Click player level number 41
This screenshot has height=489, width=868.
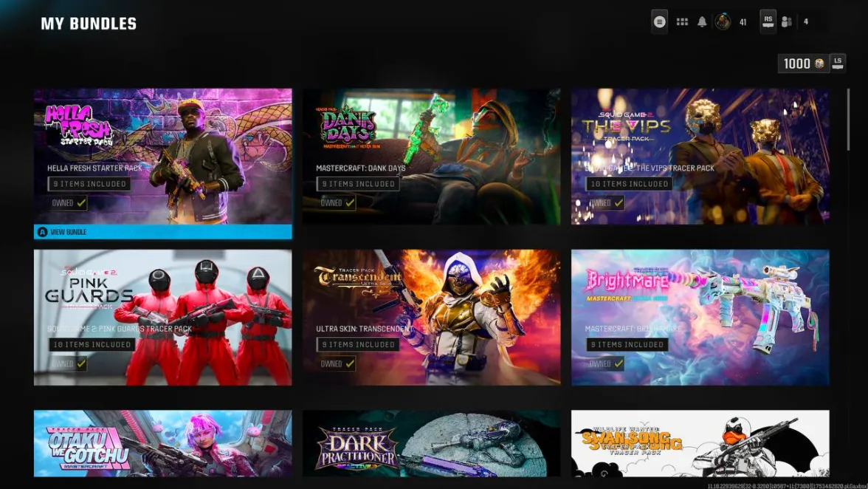(x=743, y=22)
